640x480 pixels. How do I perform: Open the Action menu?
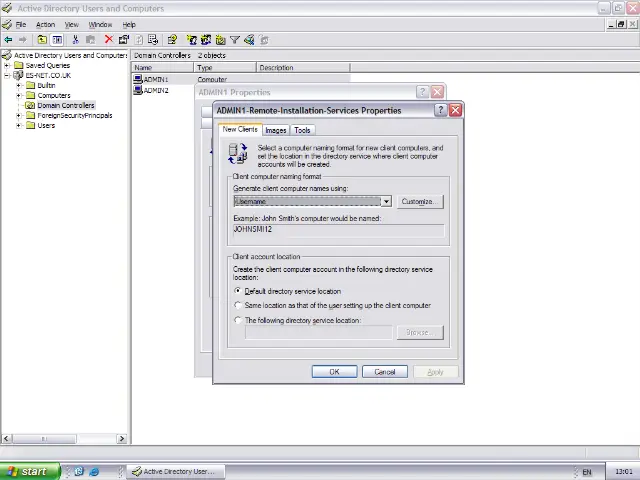[46, 24]
